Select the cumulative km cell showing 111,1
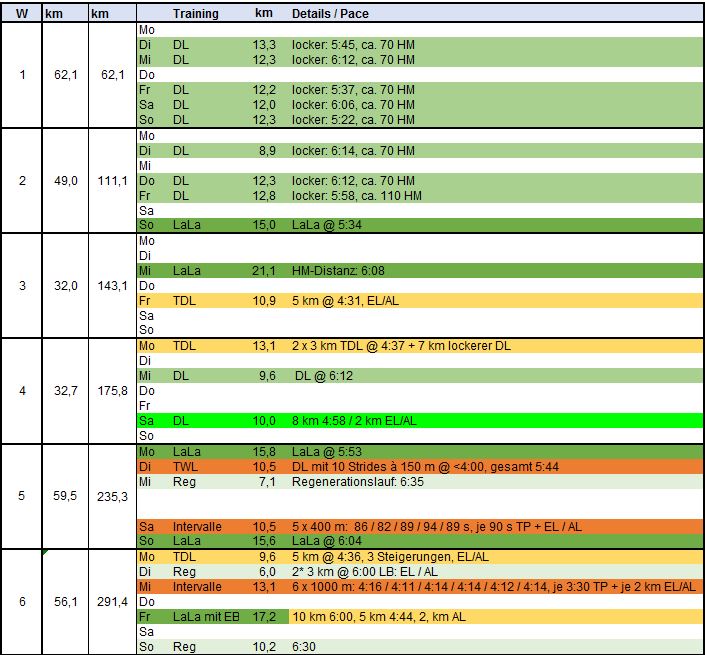Viewport: 705px width, 655px height. pos(110,181)
